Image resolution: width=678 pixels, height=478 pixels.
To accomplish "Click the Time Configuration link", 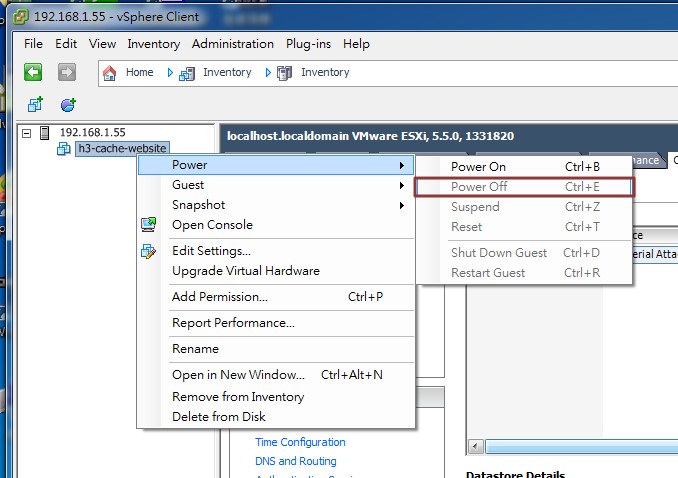I will click(300, 442).
